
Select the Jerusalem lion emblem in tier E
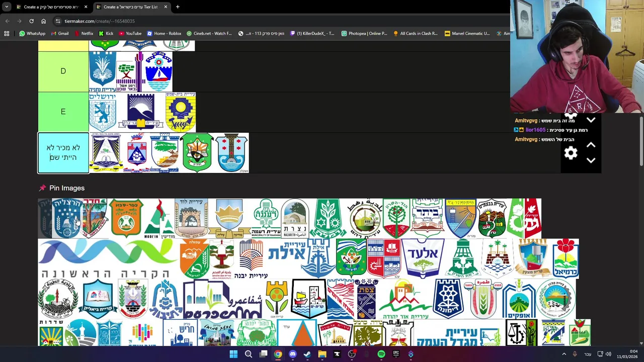(103, 112)
